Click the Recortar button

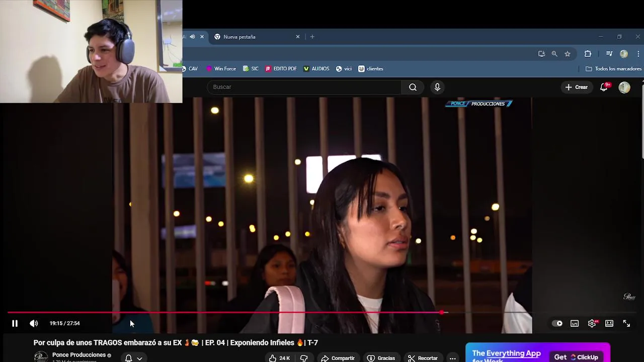tap(423, 358)
